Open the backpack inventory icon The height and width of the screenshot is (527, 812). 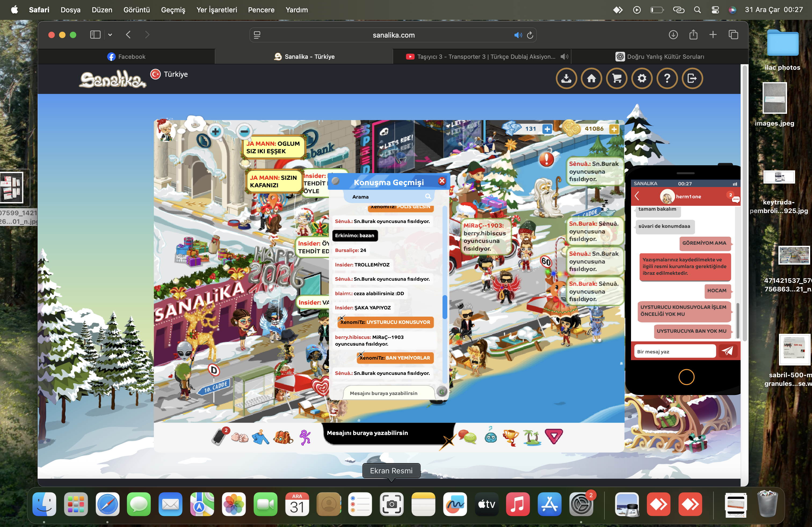283,437
